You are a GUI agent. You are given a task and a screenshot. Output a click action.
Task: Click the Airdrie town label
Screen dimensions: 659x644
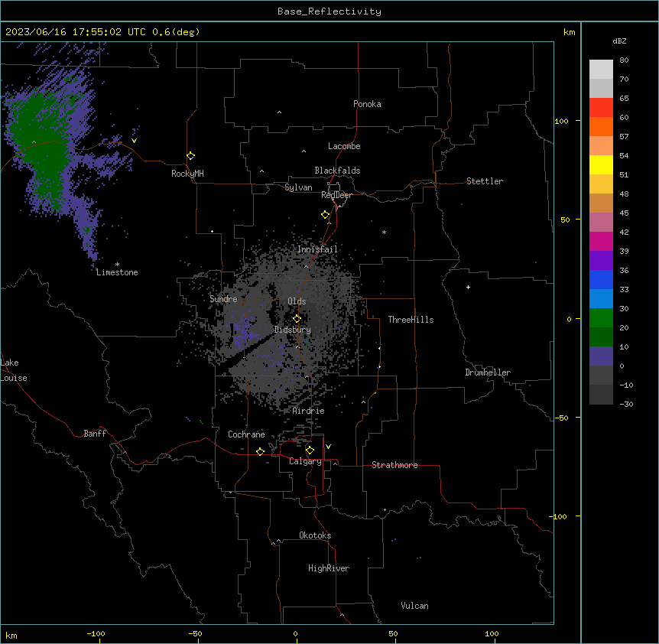(x=308, y=411)
